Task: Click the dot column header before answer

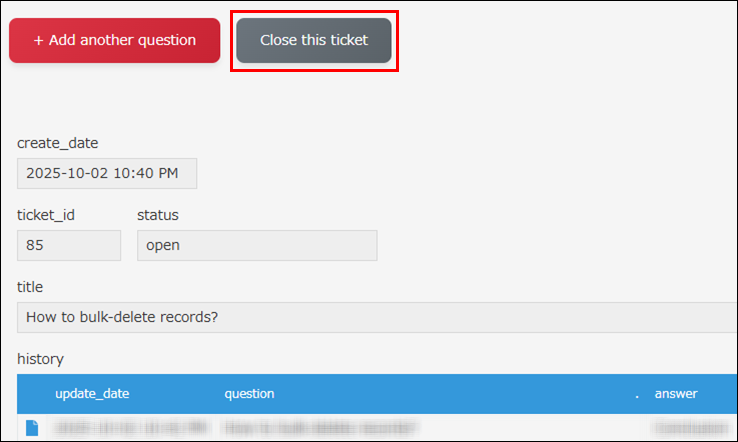Action: [x=636, y=394]
